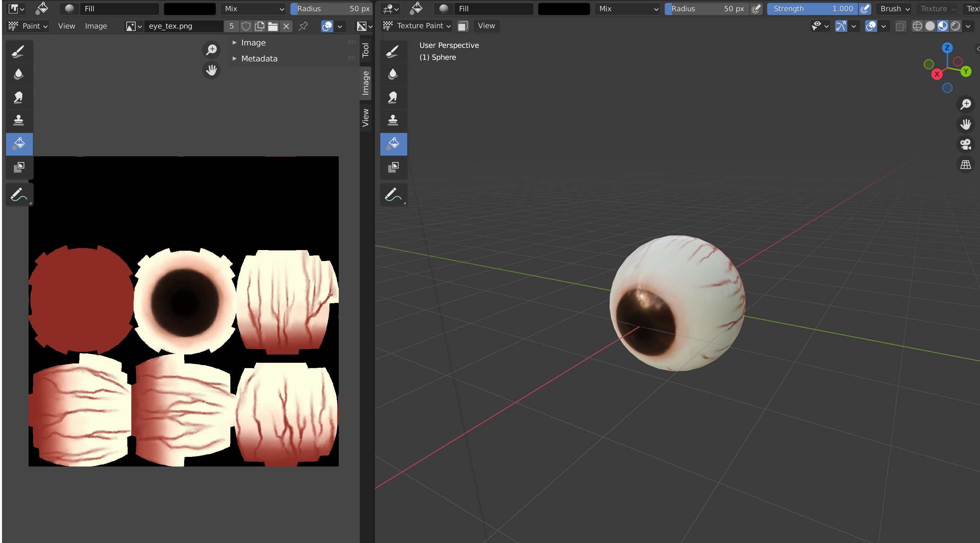
Task: Open the image browse dropdown beside eye_tex.png
Action: coord(134,26)
